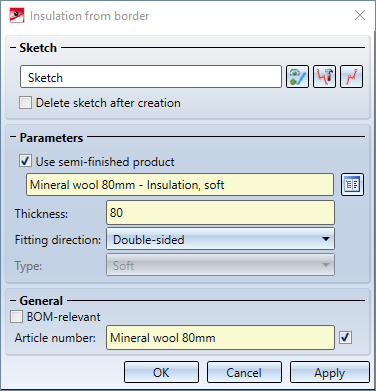376x391 pixels.
Task: Confirm with the OK button
Action: pos(161,372)
